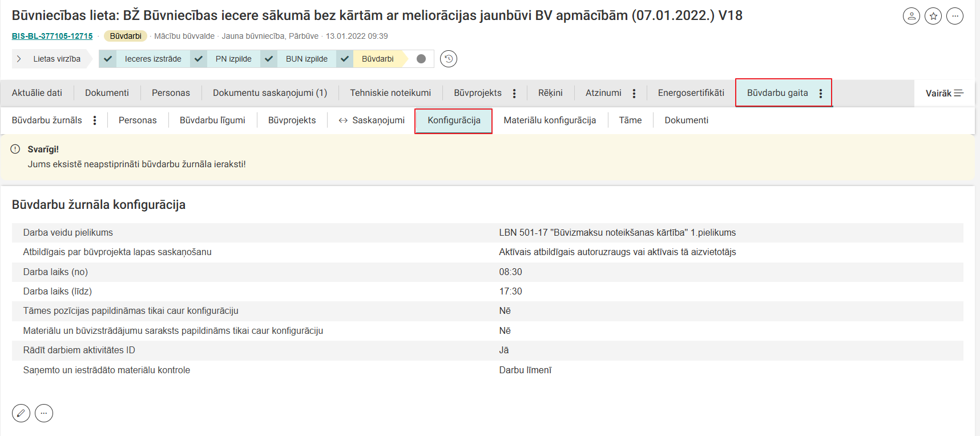Click checkmark before BUN izpilde
This screenshot has height=436, width=980.
269,59
